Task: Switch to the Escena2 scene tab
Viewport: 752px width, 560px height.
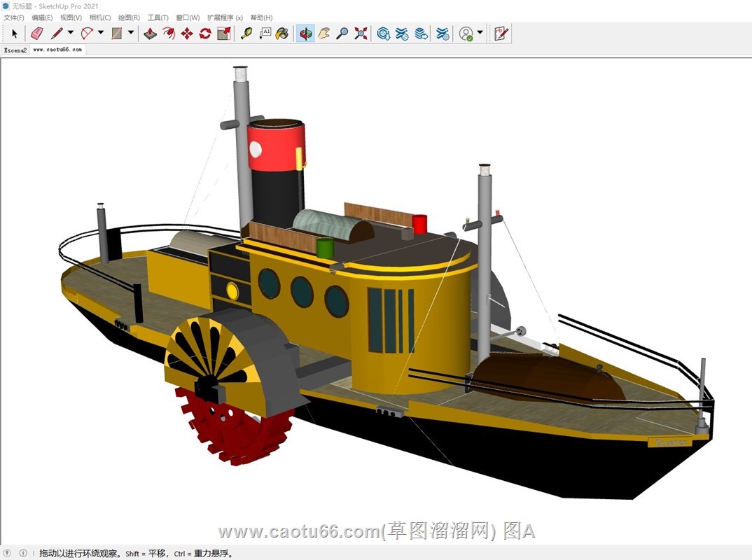Action: click(x=15, y=50)
